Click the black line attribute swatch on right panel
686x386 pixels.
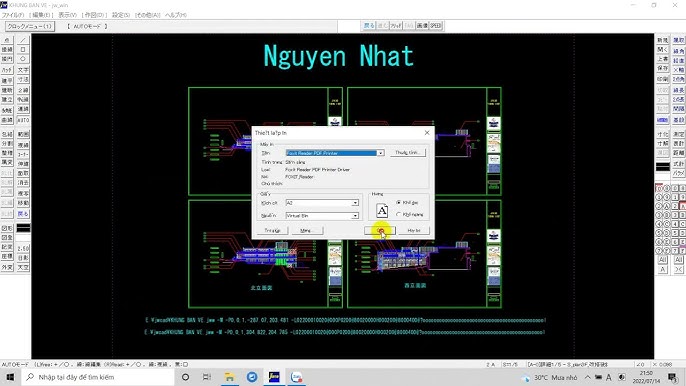pos(663,167)
